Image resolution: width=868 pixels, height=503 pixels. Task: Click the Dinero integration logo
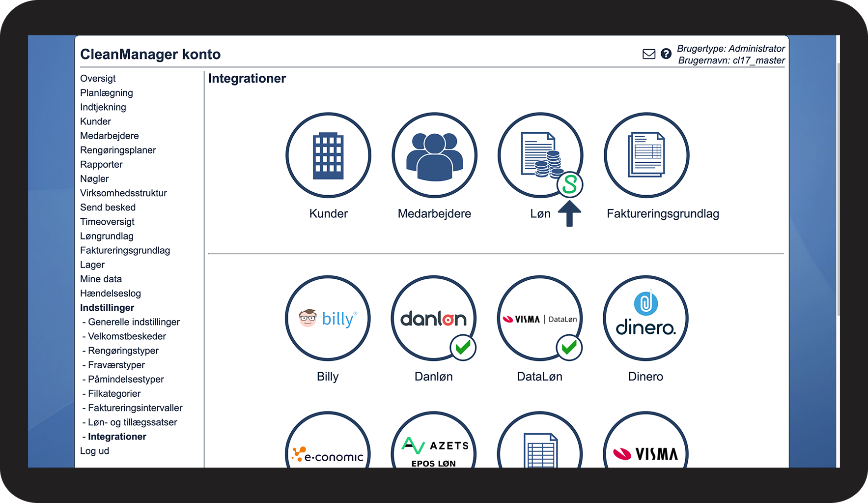pos(646,318)
